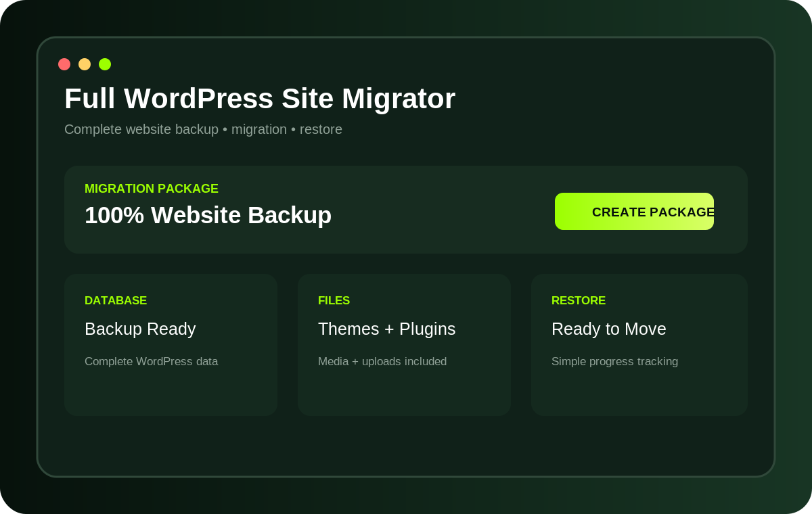Screen dimensions: 812x514
Task: Select the 'DATABASE' card label
Action: pyautogui.click(x=116, y=300)
